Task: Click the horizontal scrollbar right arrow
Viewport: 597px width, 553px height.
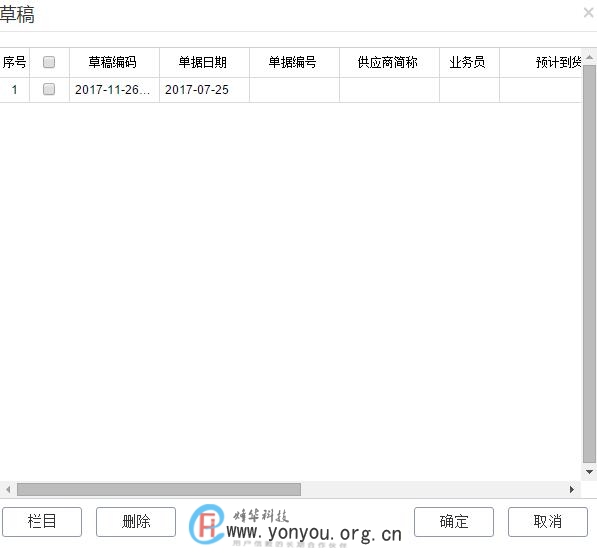Action: (571, 489)
